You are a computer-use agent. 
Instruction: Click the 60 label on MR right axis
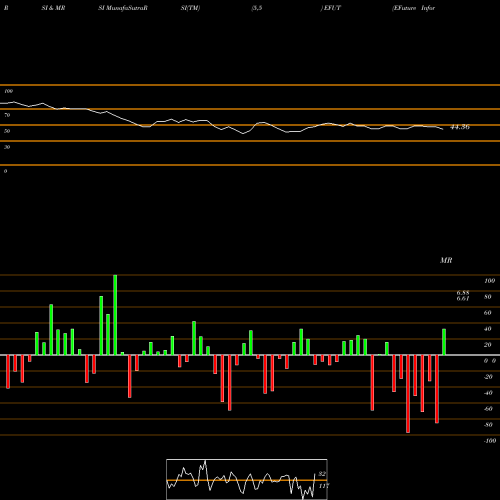click(x=488, y=313)
